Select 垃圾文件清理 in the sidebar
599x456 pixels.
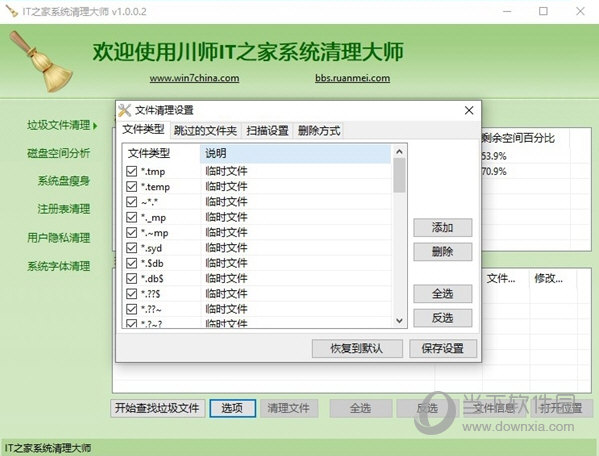pyautogui.click(x=58, y=125)
